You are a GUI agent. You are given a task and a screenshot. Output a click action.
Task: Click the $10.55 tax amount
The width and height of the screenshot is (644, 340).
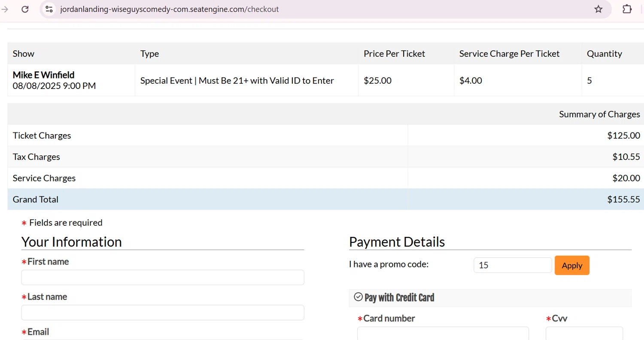tap(626, 157)
